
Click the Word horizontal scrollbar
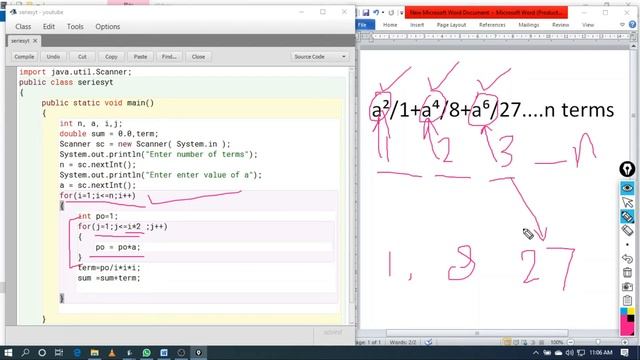tap(477, 333)
